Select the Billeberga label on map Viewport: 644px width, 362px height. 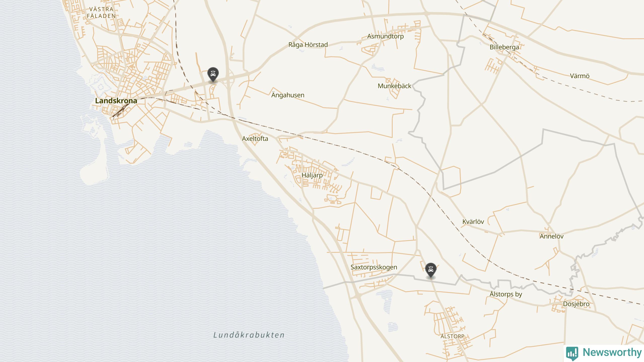click(504, 47)
